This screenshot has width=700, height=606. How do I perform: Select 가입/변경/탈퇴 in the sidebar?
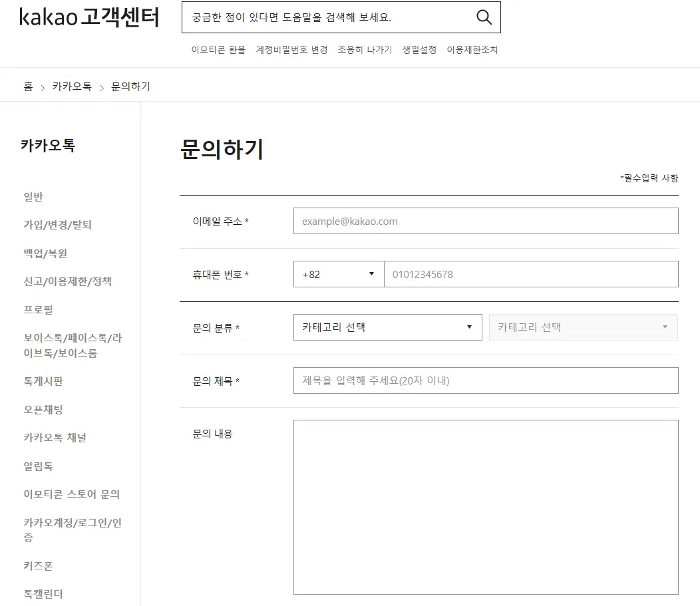click(x=58, y=225)
